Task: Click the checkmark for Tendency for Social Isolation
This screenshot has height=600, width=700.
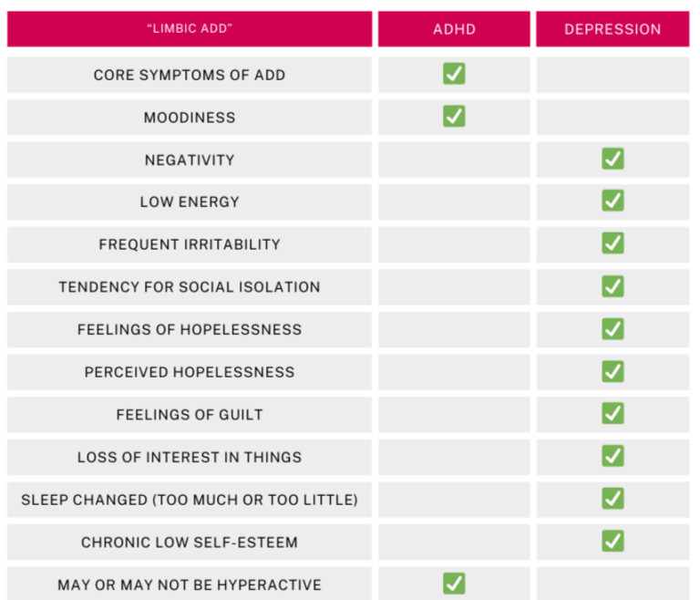Action: pyautogui.click(x=612, y=286)
